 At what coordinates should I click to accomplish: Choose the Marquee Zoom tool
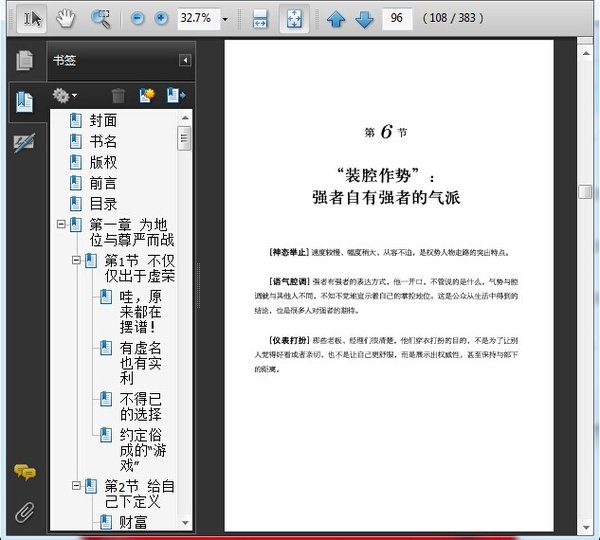pos(100,18)
